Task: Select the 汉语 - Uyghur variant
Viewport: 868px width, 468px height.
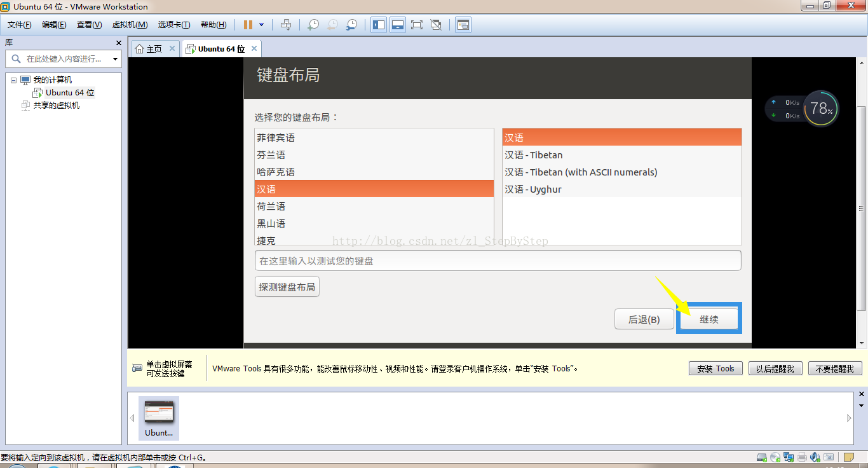Action: tap(621, 189)
